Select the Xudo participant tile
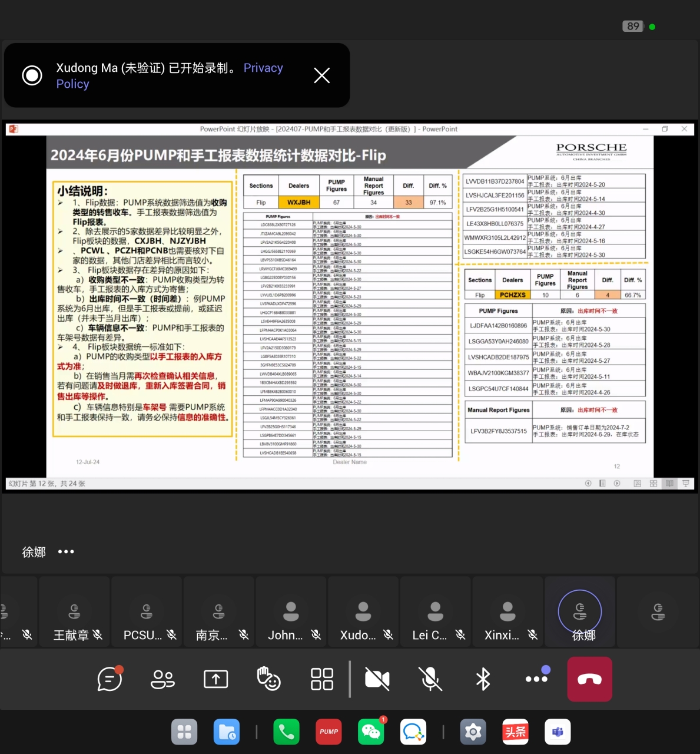The height and width of the screenshot is (754, 700). (x=363, y=612)
